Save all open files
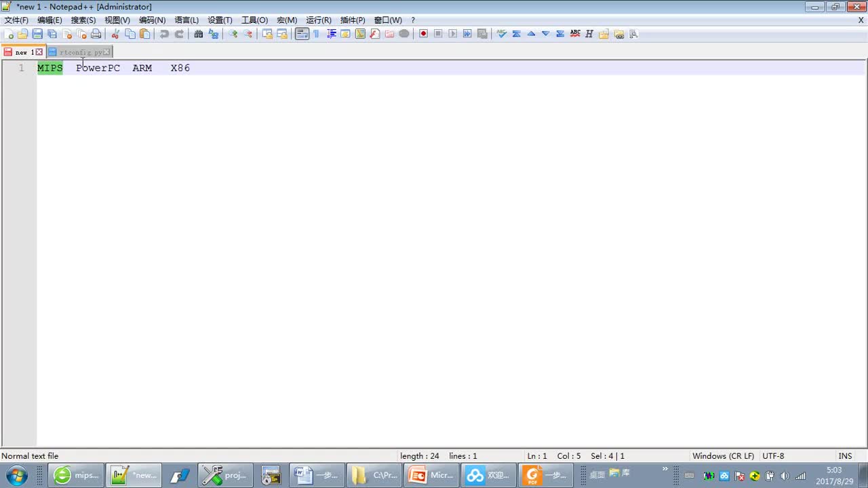This screenshot has width=868, height=488. [52, 34]
